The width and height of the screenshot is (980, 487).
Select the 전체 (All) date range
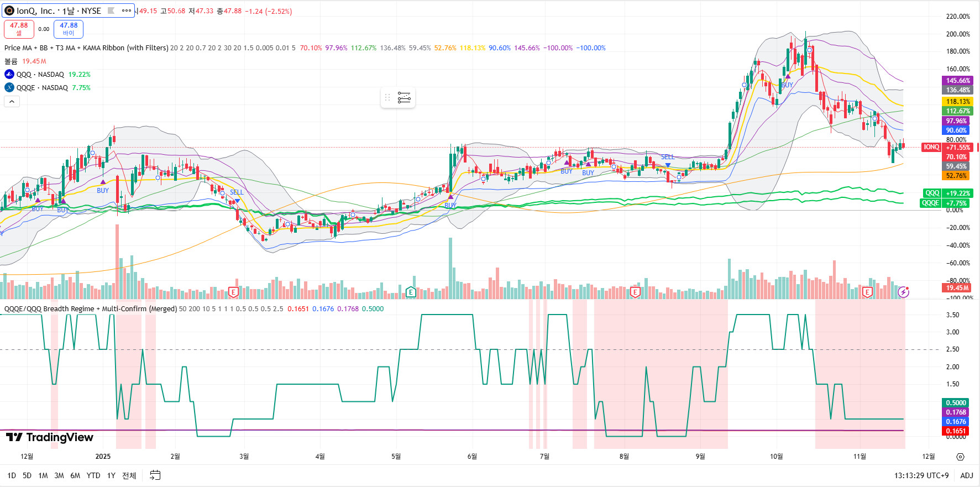point(129,475)
